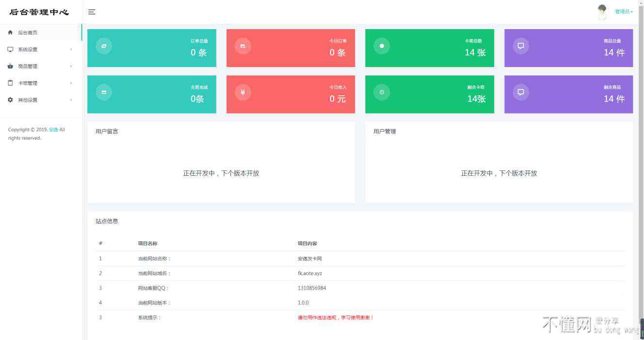Click the 正在开发中 message under 用户留言
Screen dimensions: 644x340
click(221, 173)
